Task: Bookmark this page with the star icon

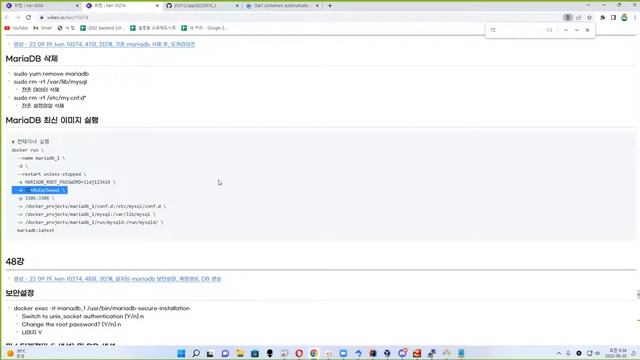Action: pos(589,18)
